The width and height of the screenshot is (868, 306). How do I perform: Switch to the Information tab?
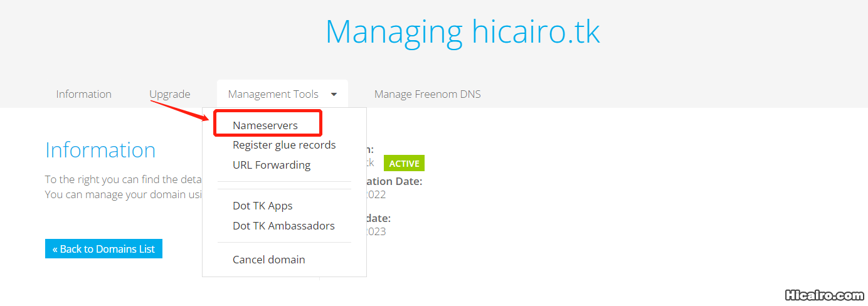83,95
